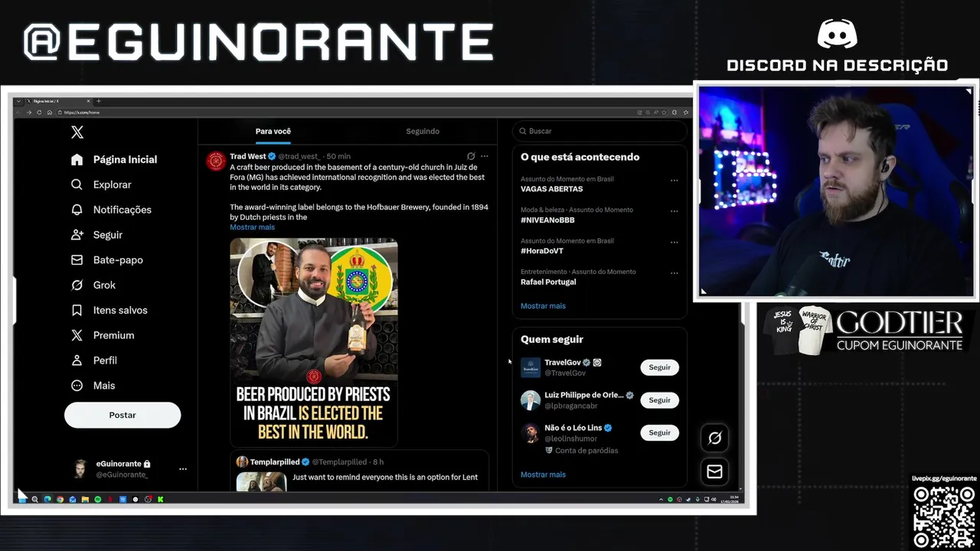Follow TravelGov with Seguir button

point(659,367)
